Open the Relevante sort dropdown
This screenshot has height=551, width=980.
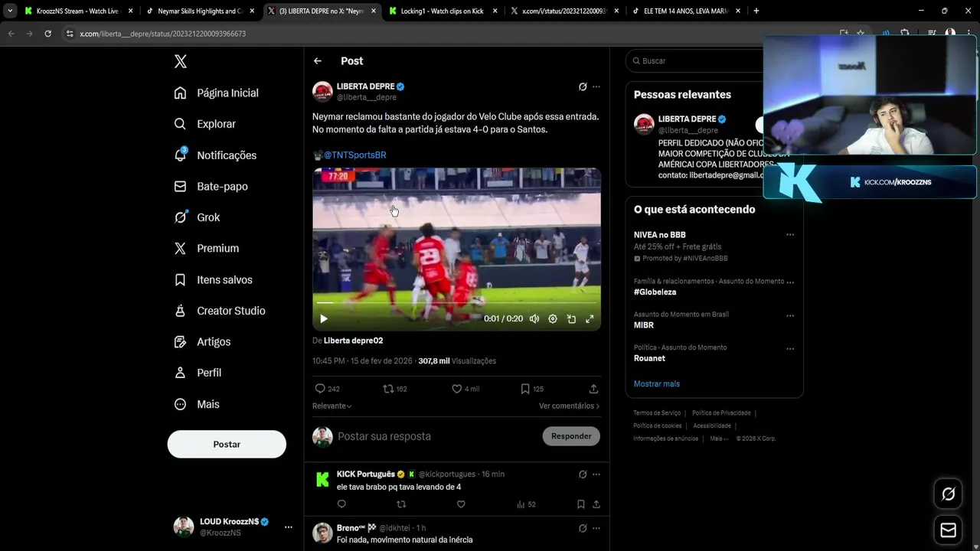(x=332, y=406)
